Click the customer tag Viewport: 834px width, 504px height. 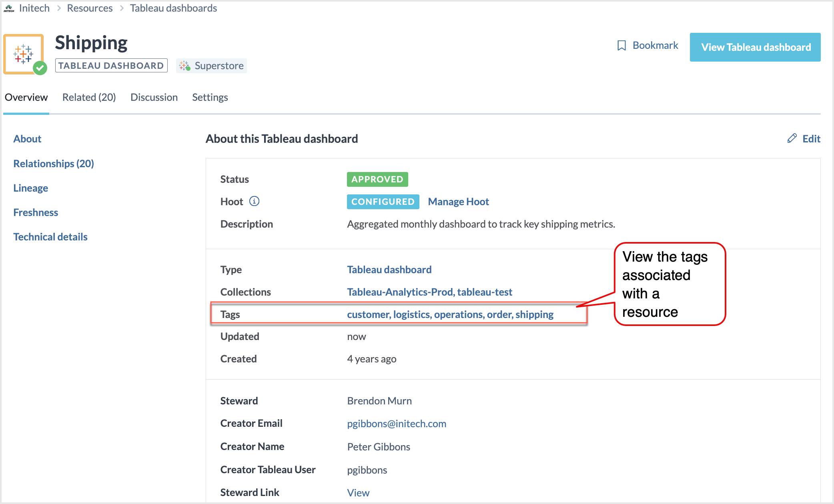coord(368,314)
